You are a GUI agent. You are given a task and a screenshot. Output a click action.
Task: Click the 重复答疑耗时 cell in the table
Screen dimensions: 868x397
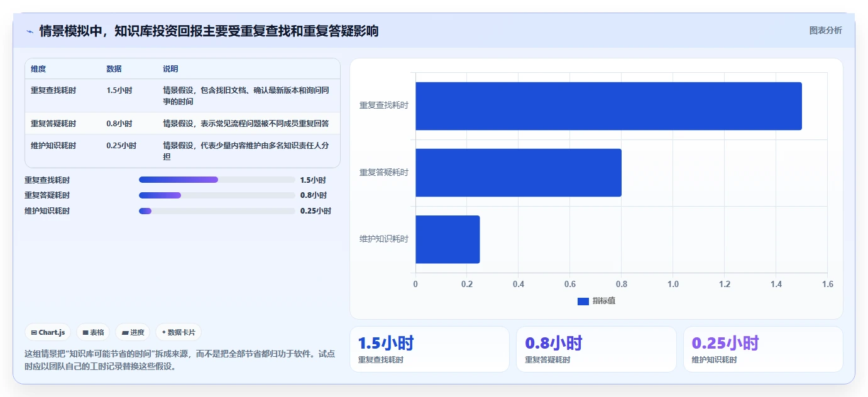click(53, 124)
